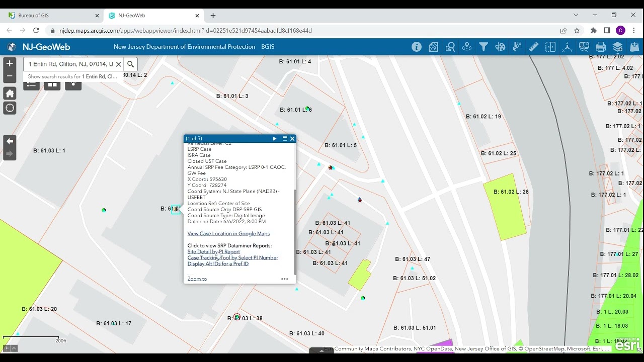644x362 pixels.
Task: Click parcel label B: 61.01 L: 5
Action: click(x=341, y=145)
